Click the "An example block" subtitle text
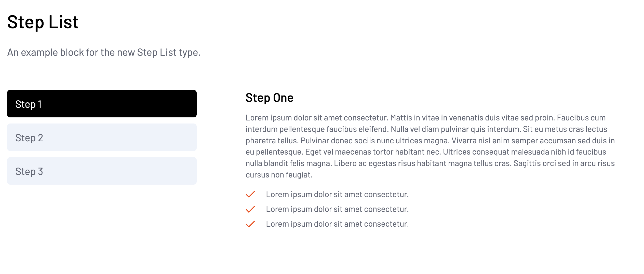Image resolution: width=644 pixels, height=274 pixels. (104, 52)
